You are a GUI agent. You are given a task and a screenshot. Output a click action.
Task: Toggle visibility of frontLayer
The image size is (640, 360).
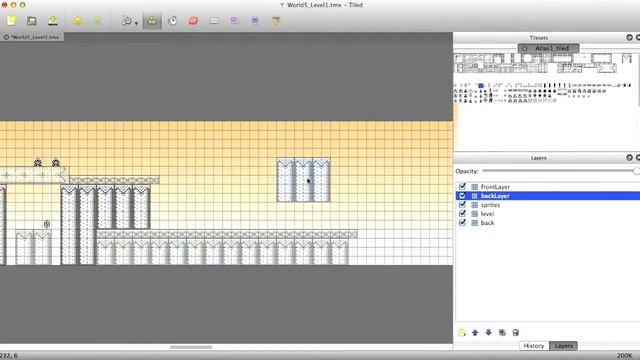click(462, 187)
